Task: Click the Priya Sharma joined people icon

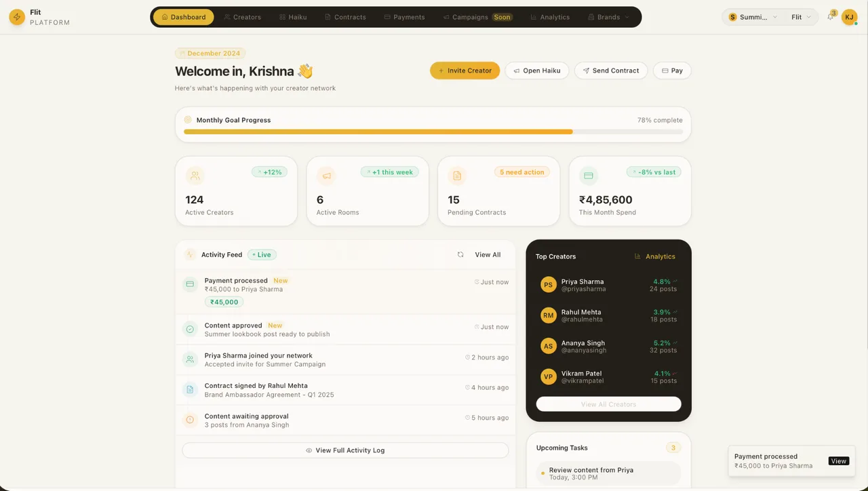Action: [x=190, y=359]
